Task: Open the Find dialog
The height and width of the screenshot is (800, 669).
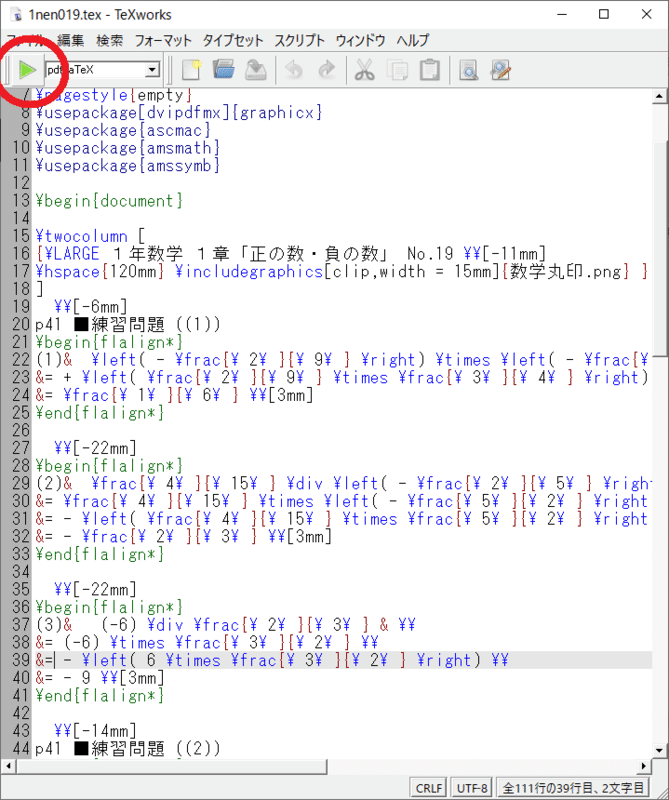Action: pyautogui.click(x=468, y=69)
